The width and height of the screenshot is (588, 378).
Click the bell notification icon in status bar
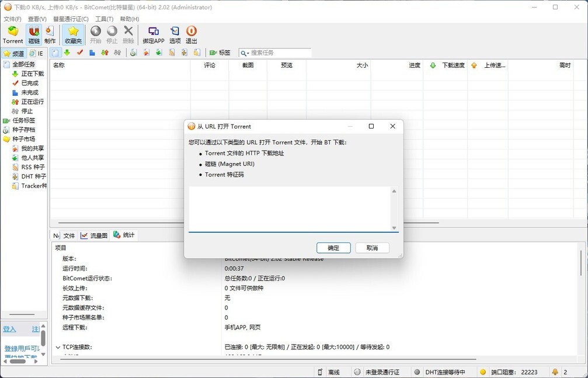point(555,372)
